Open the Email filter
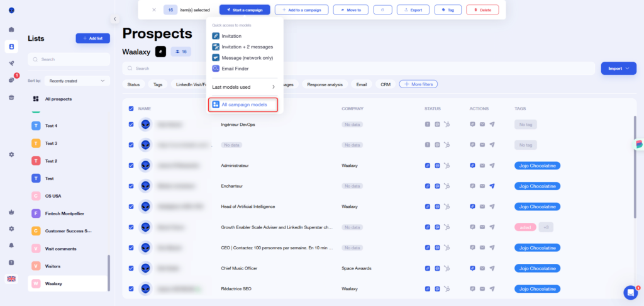The height and width of the screenshot is (306, 644). (x=362, y=84)
